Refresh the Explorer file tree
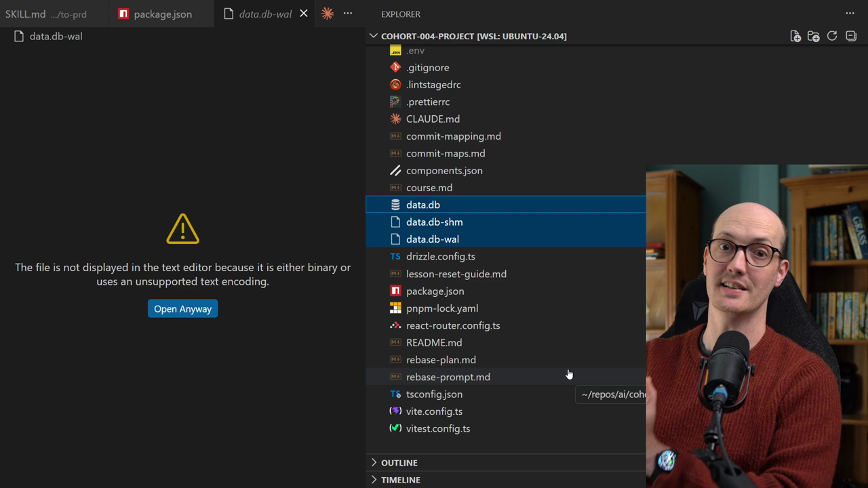 point(832,36)
